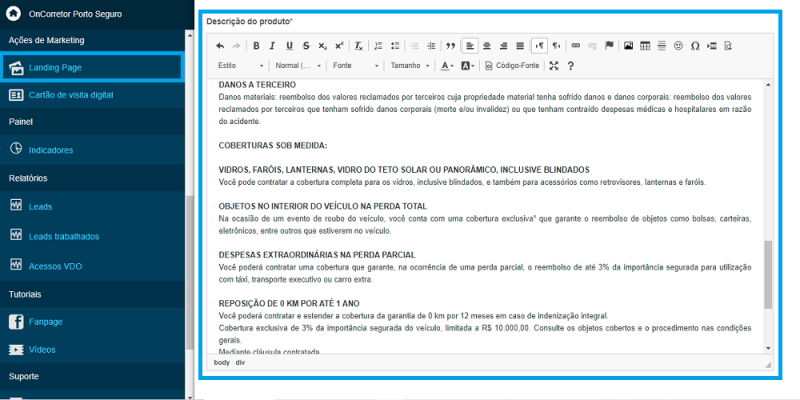The image size is (800, 400).
Task: Maximize the editor area
Action: [554, 66]
